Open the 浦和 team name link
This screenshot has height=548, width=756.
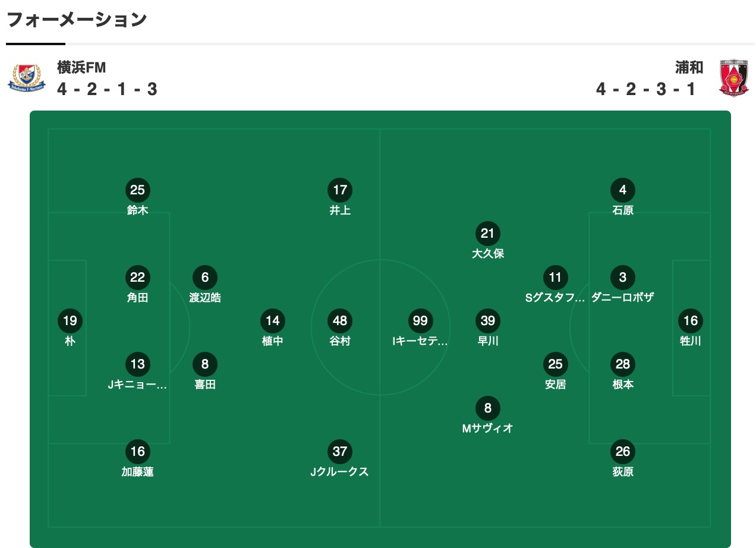click(x=689, y=67)
